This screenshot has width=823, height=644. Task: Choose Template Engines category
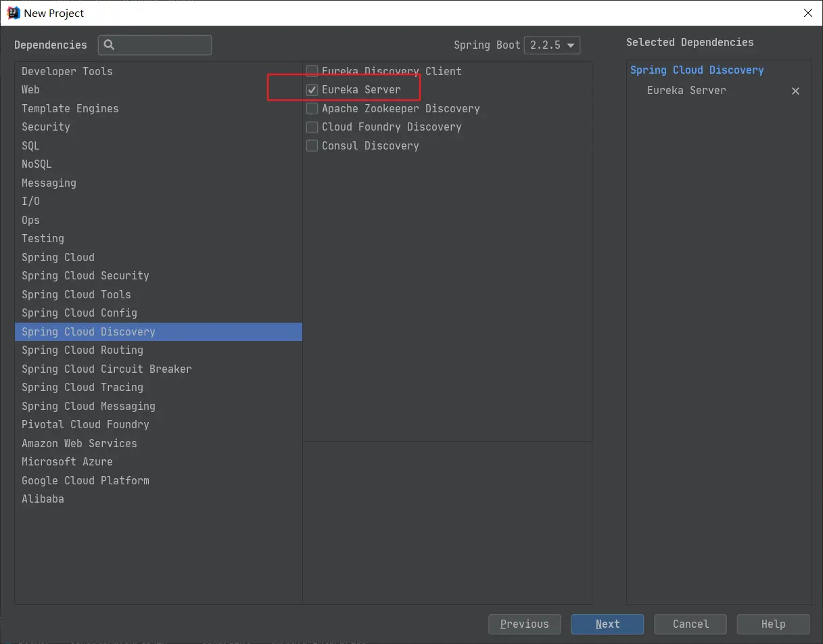point(158,108)
